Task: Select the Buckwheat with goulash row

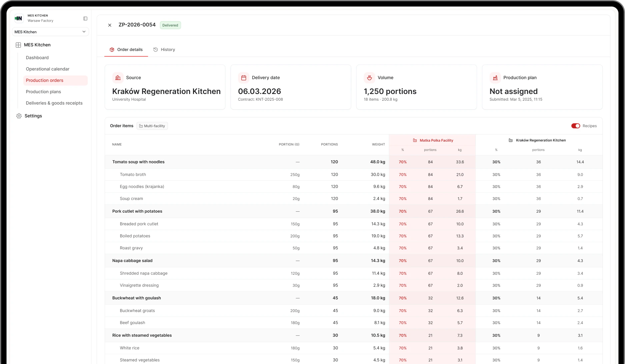Action: coord(353,298)
